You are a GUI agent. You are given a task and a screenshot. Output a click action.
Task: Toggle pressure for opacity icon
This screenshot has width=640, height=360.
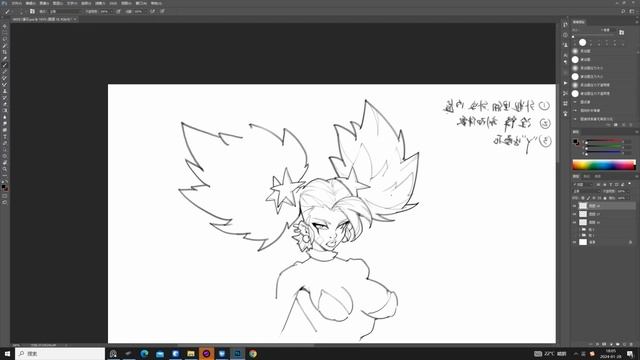click(x=119, y=11)
